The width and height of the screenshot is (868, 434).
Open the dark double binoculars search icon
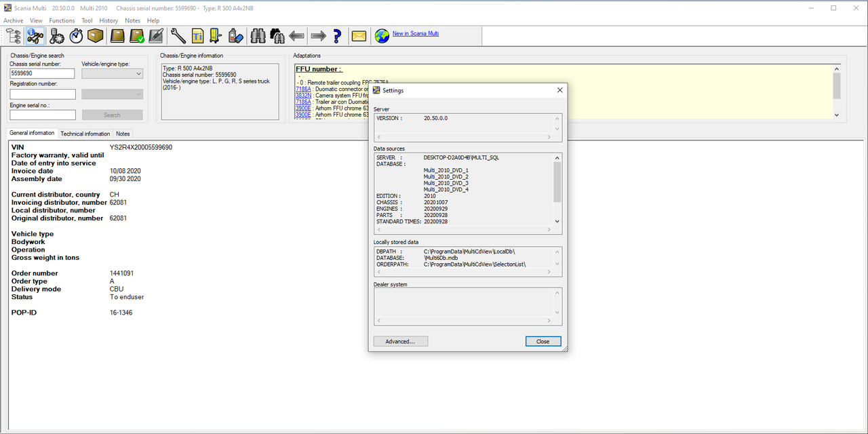(x=277, y=36)
